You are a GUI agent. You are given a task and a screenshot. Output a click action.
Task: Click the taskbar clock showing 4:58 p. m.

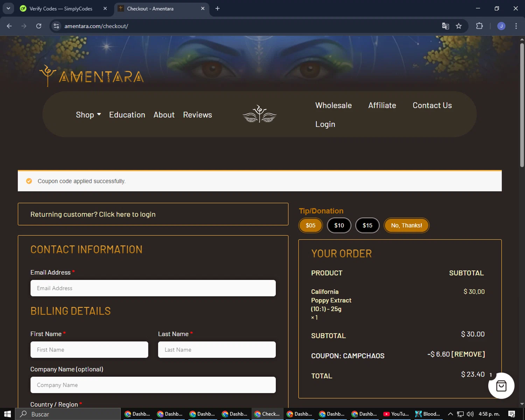pos(489,414)
